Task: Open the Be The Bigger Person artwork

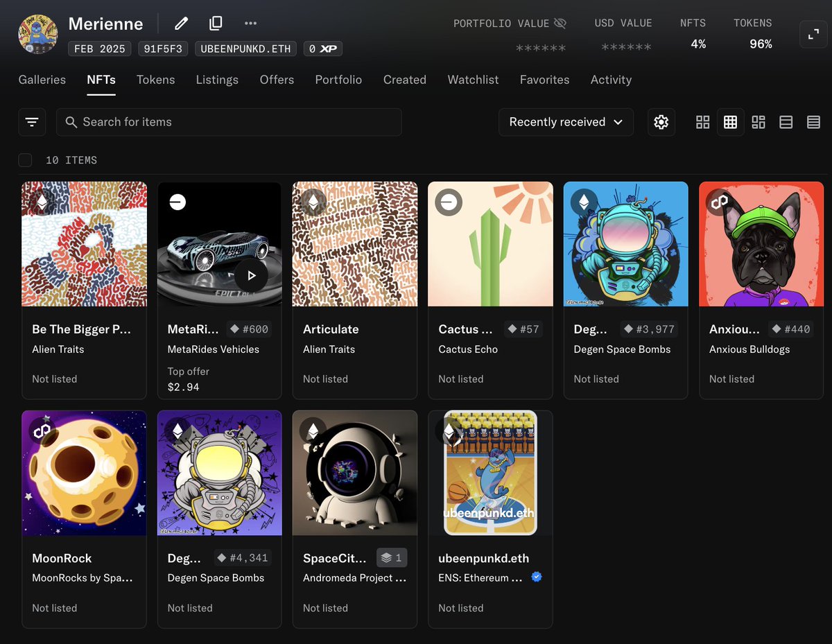Action: pyautogui.click(x=84, y=244)
